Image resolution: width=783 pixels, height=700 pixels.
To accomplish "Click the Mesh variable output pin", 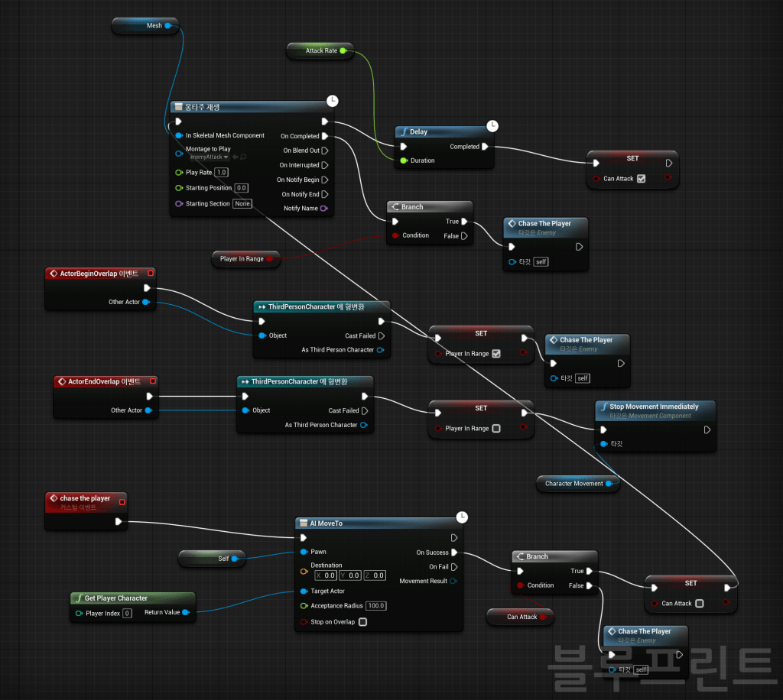I will 167,26.
